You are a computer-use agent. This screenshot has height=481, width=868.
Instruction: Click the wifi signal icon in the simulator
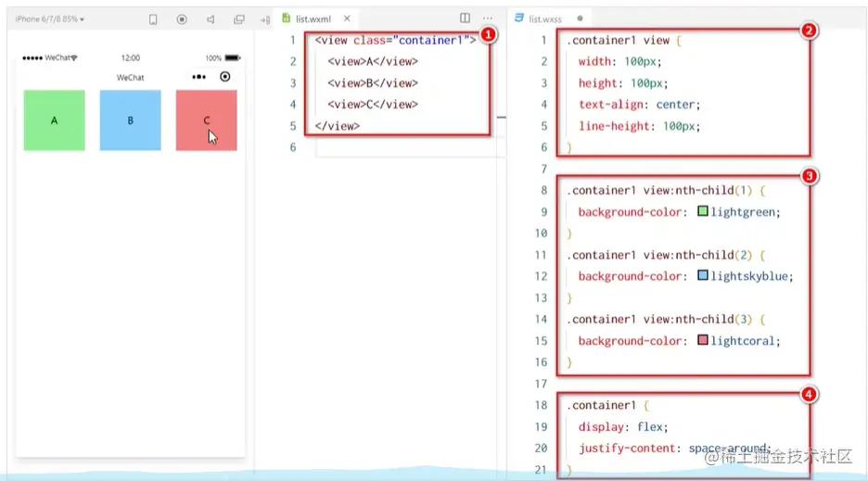[74, 57]
